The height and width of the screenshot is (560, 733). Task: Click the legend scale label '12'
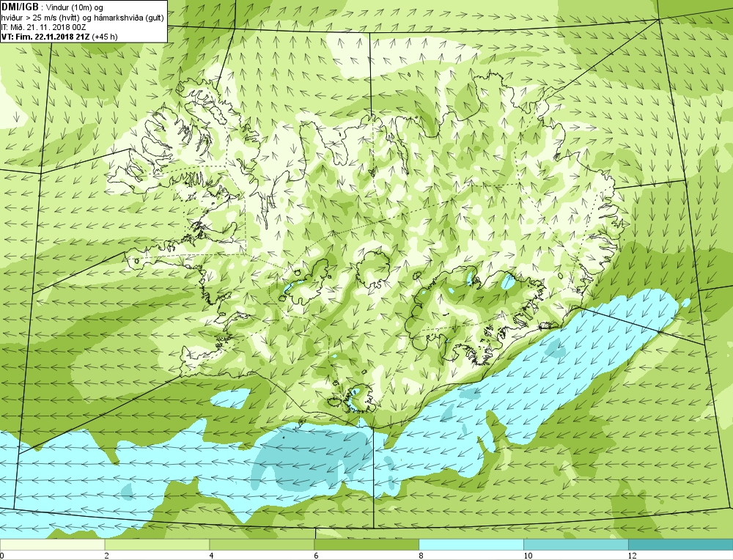[x=632, y=556]
